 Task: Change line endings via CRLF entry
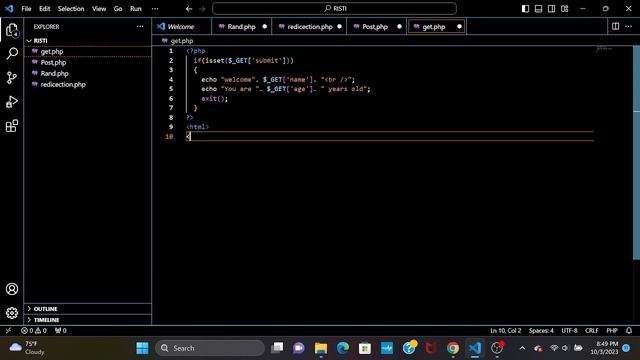591,331
